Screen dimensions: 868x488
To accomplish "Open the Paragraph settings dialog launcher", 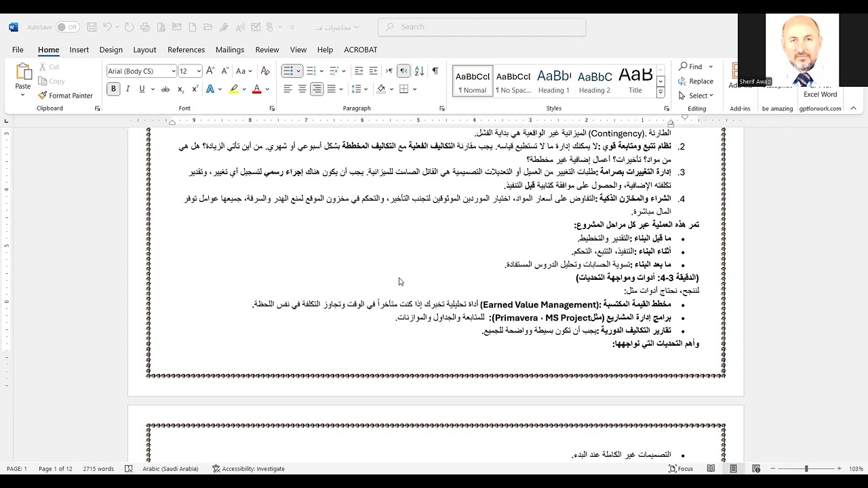I will [442, 108].
